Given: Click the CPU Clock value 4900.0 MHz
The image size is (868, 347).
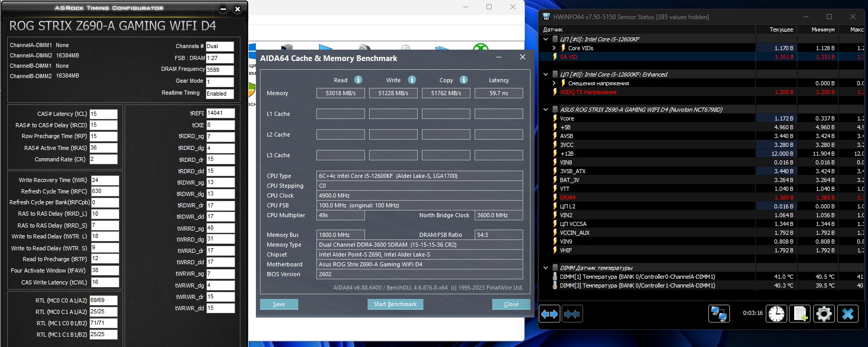Looking at the screenshot, I should [420, 195].
